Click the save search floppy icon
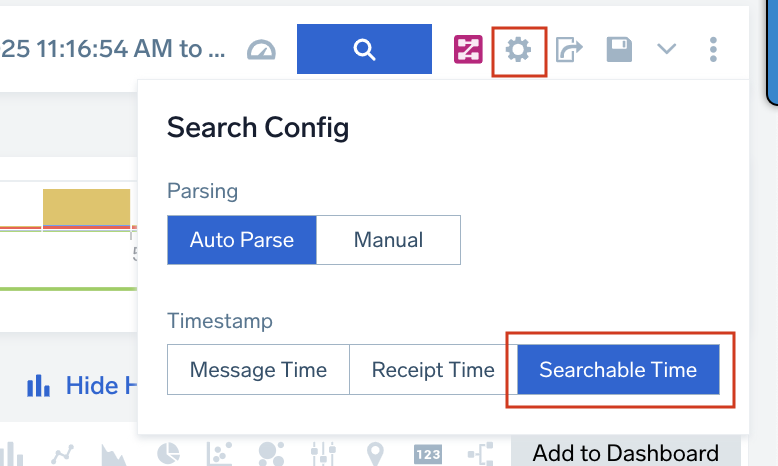The width and height of the screenshot is (778, 466). pos(619,48)
